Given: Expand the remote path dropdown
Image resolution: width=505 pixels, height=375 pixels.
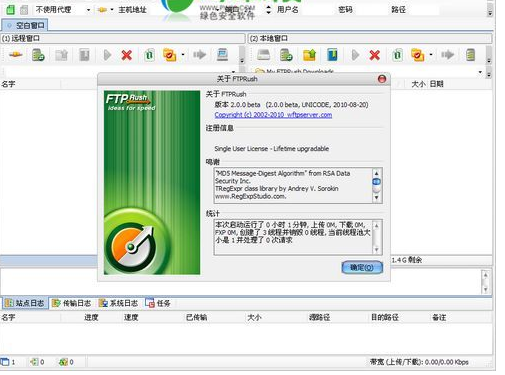Looking at the screenshot, I should [233, 72].
